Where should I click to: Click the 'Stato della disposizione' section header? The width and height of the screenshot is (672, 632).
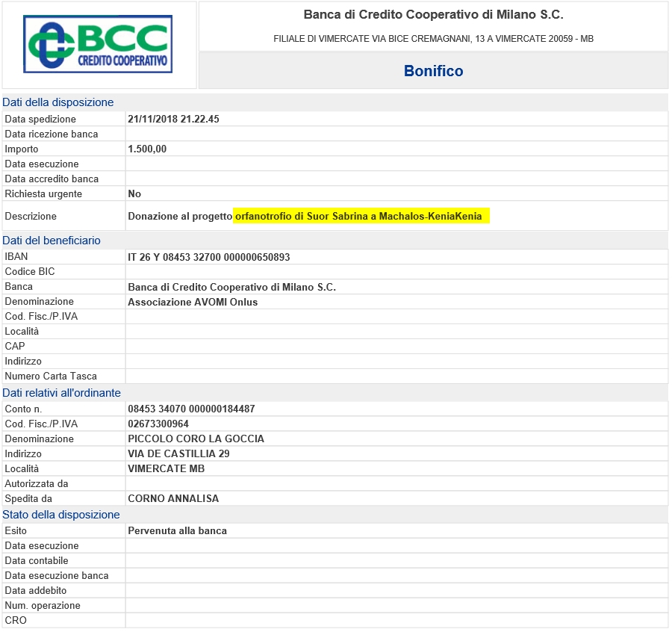pos(61,515)
